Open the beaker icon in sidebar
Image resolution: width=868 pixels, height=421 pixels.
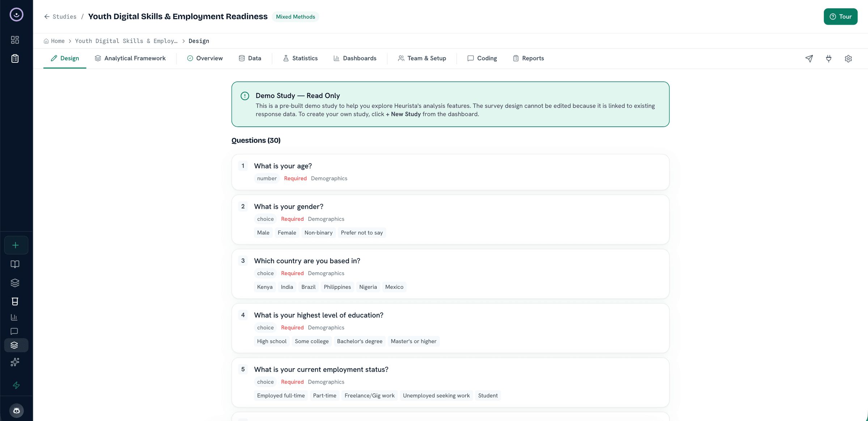(15, 302)
